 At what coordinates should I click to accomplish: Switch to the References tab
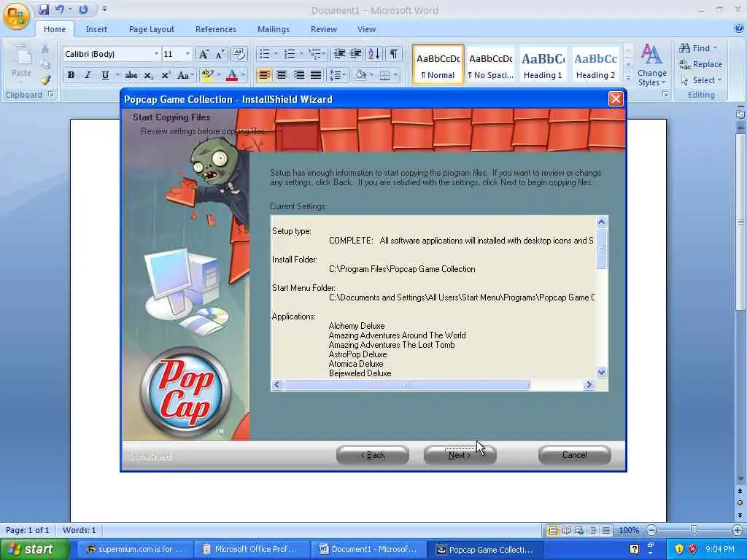(x=216, y=29)
